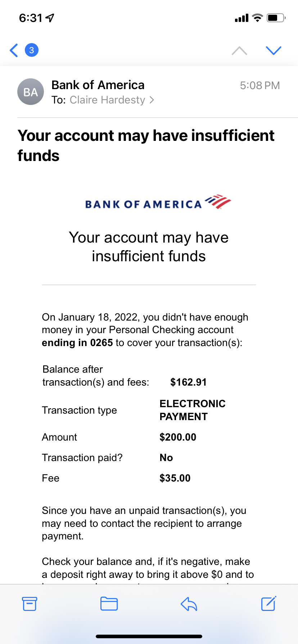Tap the Wi-Fi icon in status bar
Viewport: 298px width, 644px height.
coord(257,18)
